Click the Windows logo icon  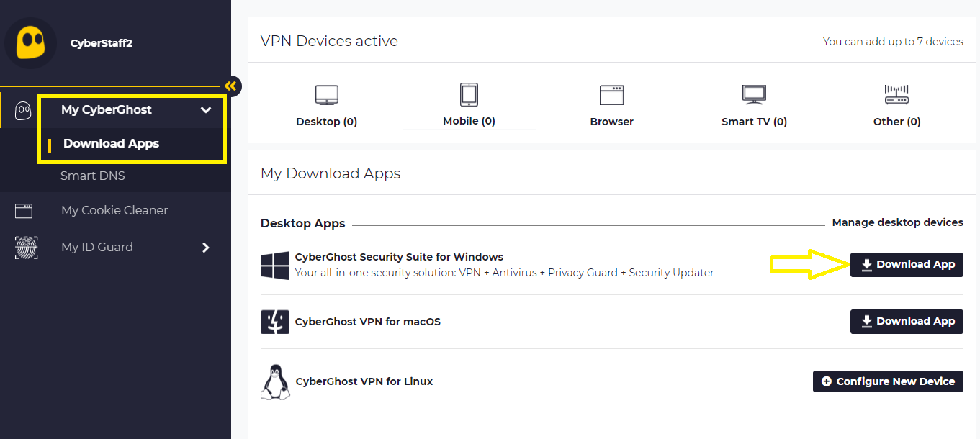tap(274, 266)
